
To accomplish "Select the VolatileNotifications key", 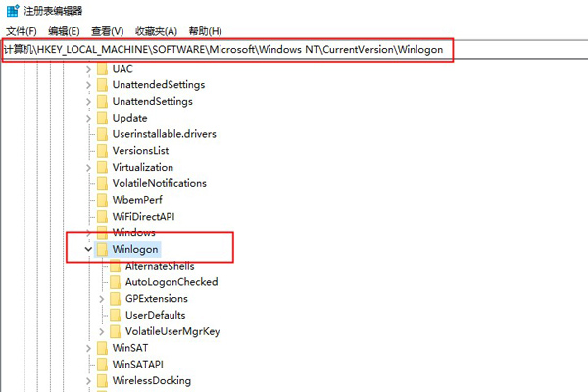I will tap(160, 183).
